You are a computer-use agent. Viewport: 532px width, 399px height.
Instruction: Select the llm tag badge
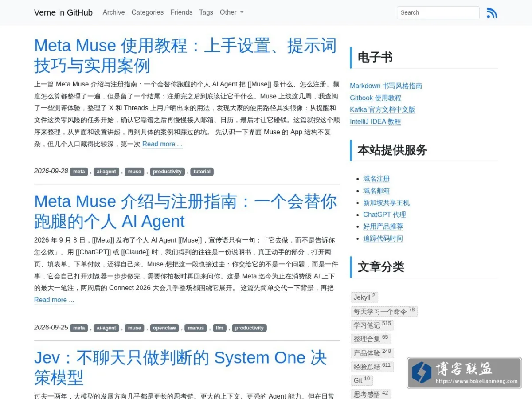coord(219,328)
